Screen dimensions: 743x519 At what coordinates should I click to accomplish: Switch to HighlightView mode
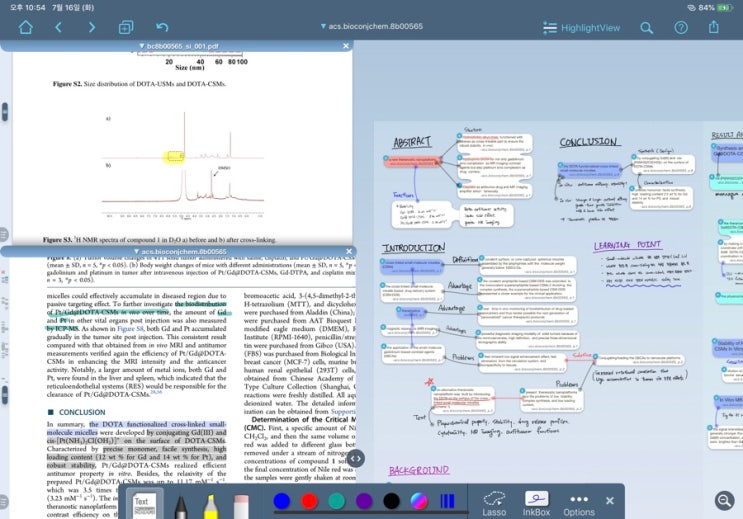pyautogui.click(x=581, y=28)
